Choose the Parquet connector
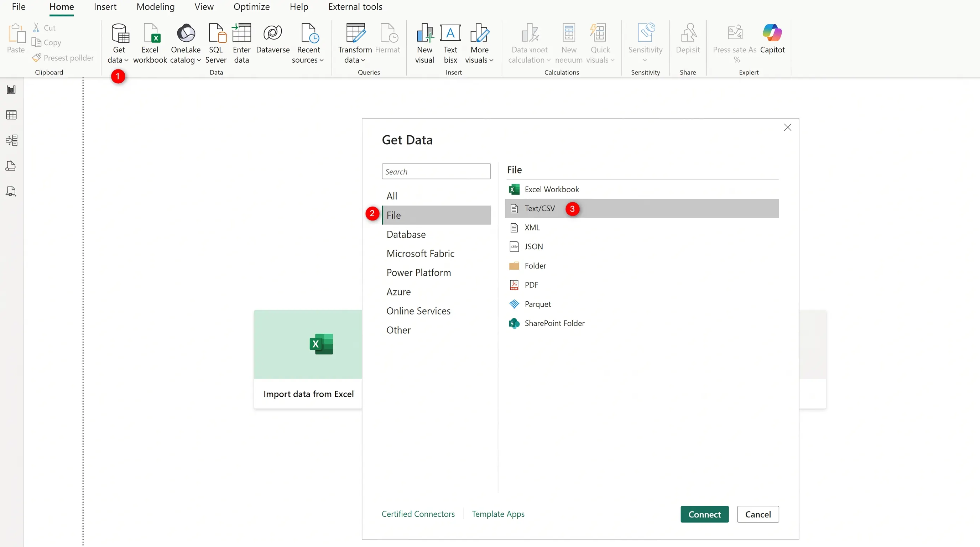Viewport: 980px width, 547px height. pos(642,304)
